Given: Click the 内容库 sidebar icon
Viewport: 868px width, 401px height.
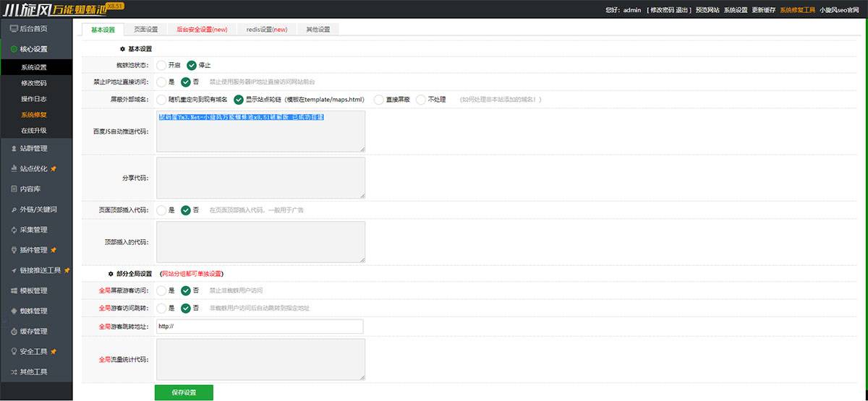Looking at the screenshot, I should pos(14,189).
